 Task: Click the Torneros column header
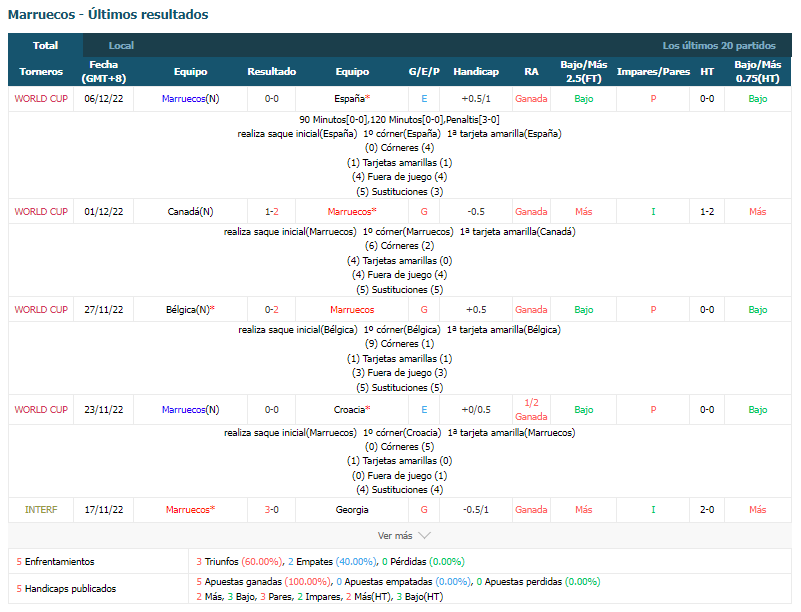(41, 72)
